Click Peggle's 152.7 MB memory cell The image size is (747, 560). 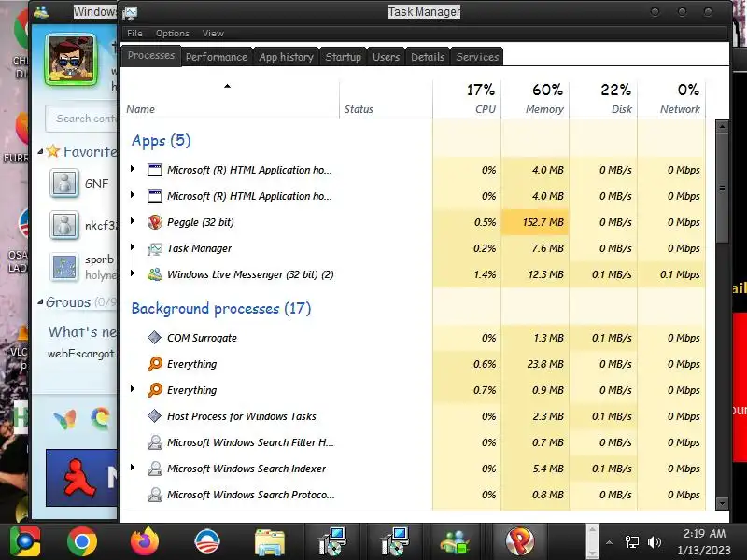coord(535,222)
